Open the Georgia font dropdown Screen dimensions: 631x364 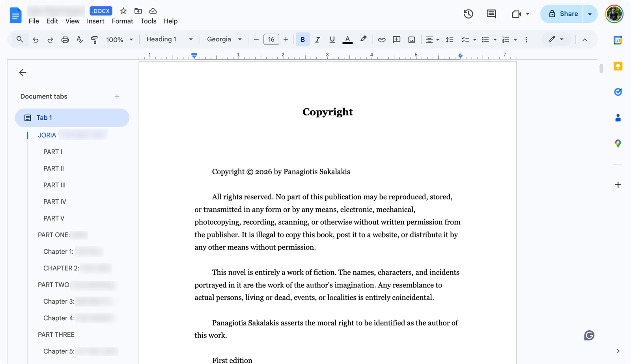pyautogui.click(x=224, y=39)
